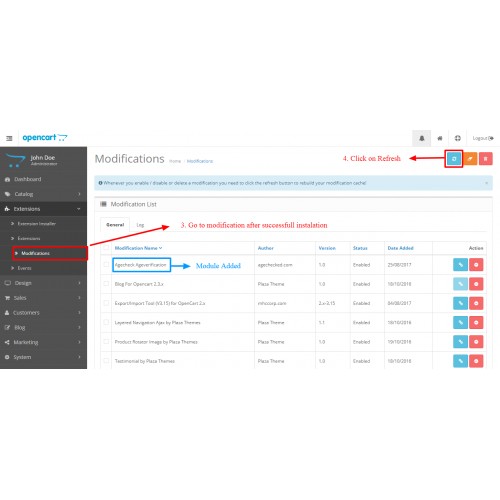Expand the Catalog sidebar menu
This screenshot has width=500, height=500.
tap(43, 194)
